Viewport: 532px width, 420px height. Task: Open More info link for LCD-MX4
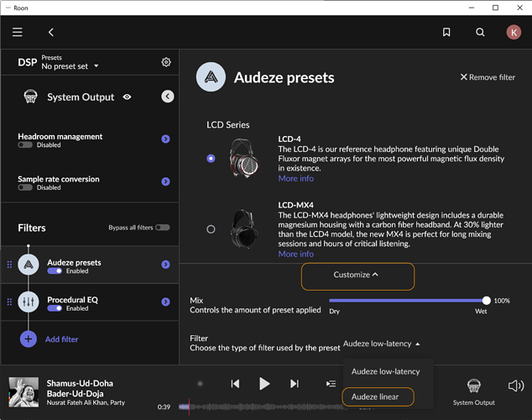click(296, 254)
